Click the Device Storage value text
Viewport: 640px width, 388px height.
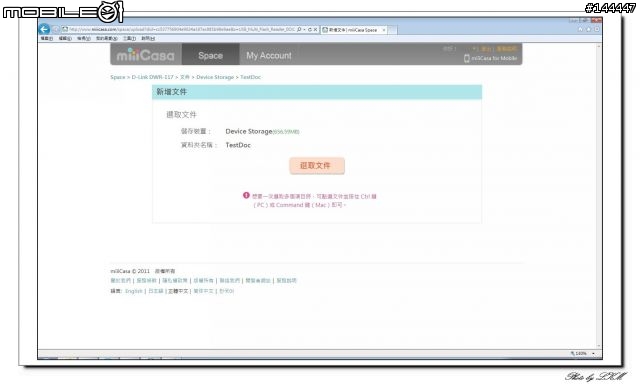coord(249,131)
